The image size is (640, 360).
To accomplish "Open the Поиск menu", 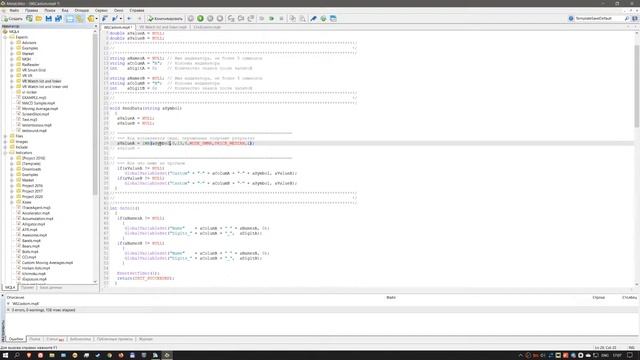I will pos(50,11).
